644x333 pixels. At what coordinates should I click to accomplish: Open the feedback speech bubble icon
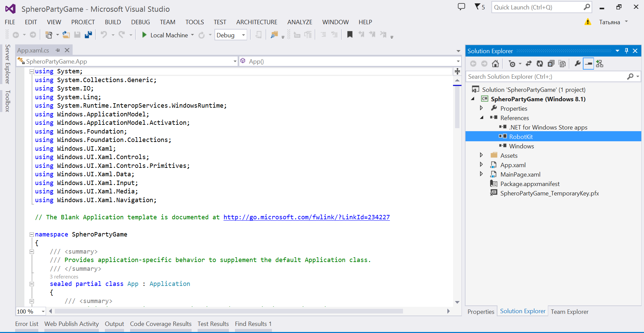point(461,7)
